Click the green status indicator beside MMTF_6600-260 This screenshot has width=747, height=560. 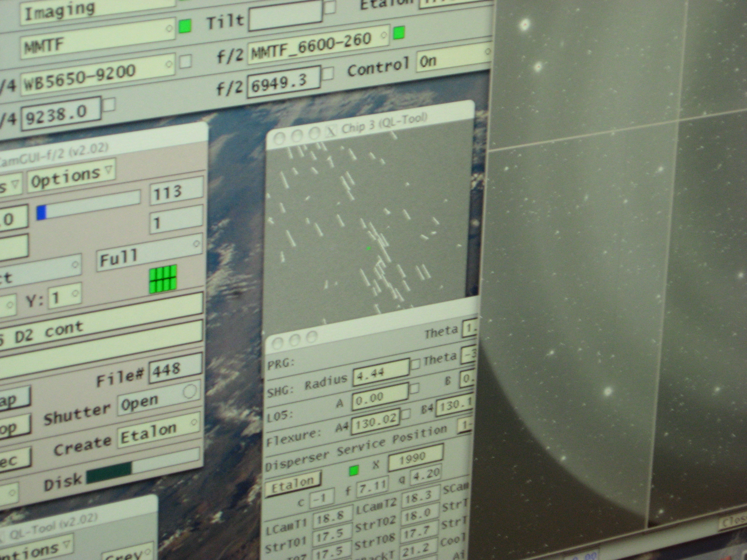(x=399, y=33)
